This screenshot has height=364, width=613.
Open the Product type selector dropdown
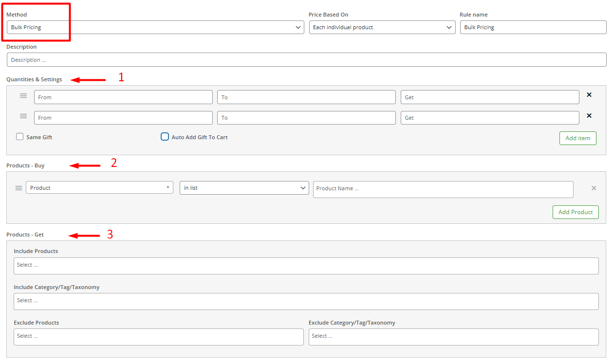pos(99,188)
